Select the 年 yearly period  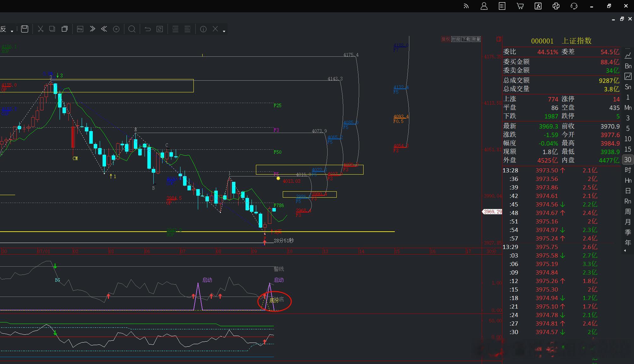click(x=628, y=243)
